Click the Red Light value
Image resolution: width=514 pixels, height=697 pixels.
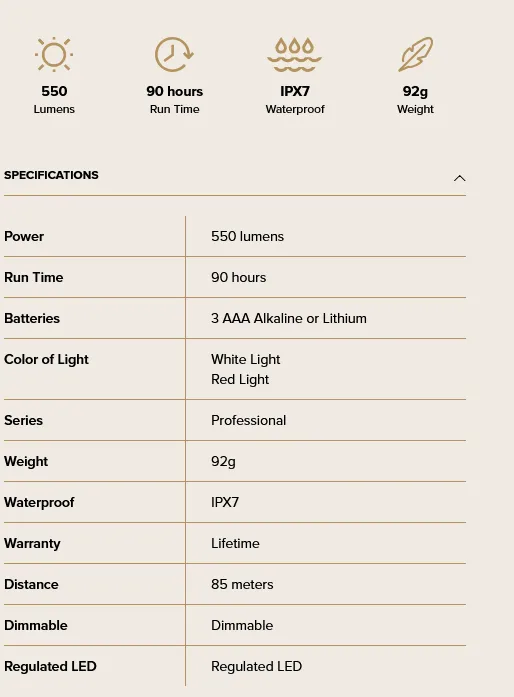(240, 379)
